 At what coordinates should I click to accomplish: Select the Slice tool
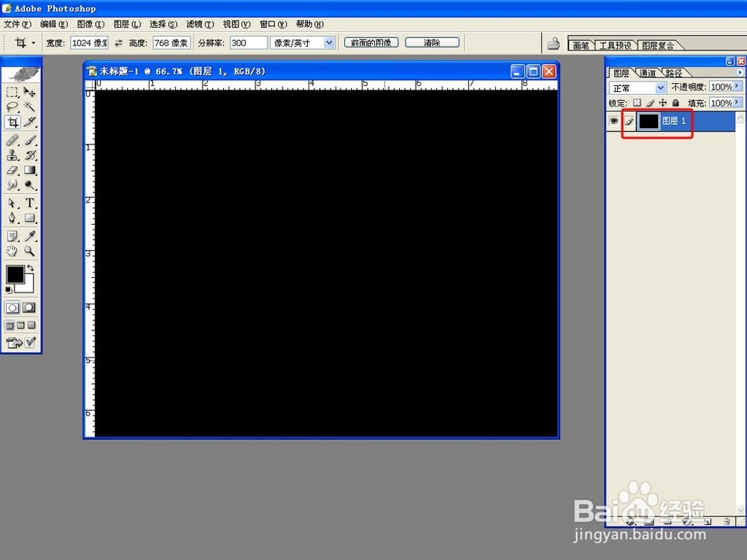pos(30,122)
